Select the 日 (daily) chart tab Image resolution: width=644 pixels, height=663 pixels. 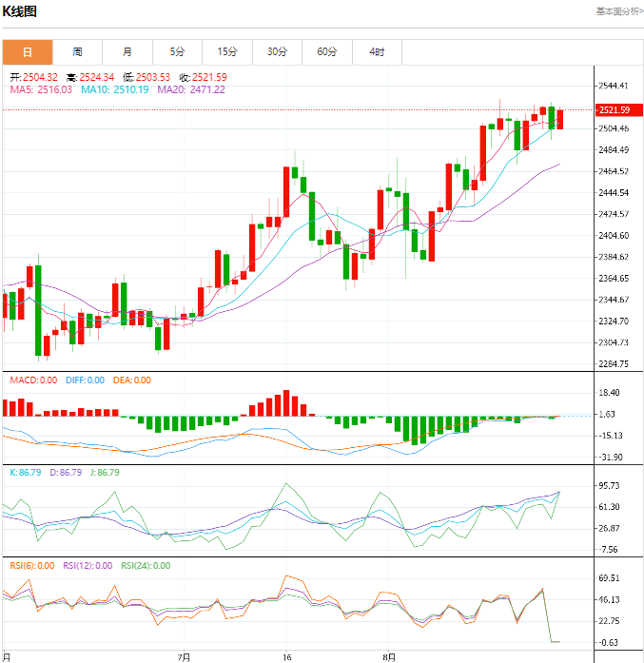click(x=28, y=51)
